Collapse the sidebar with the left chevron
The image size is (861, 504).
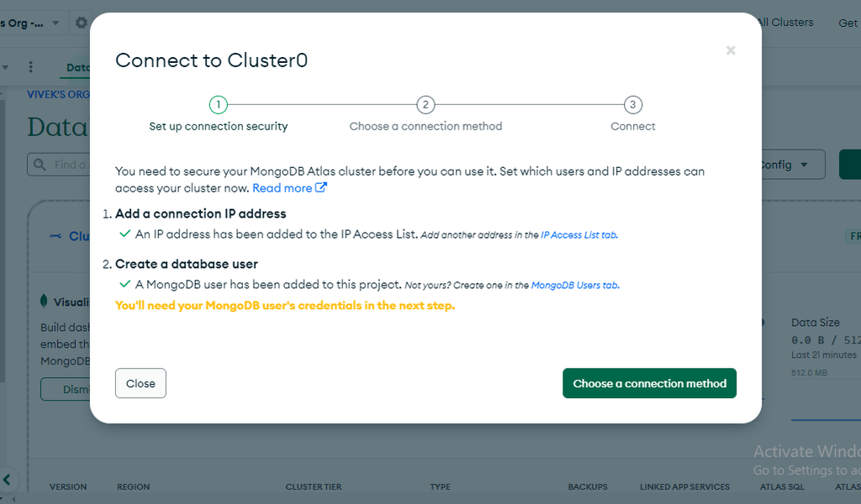click(x=7, y=480)
